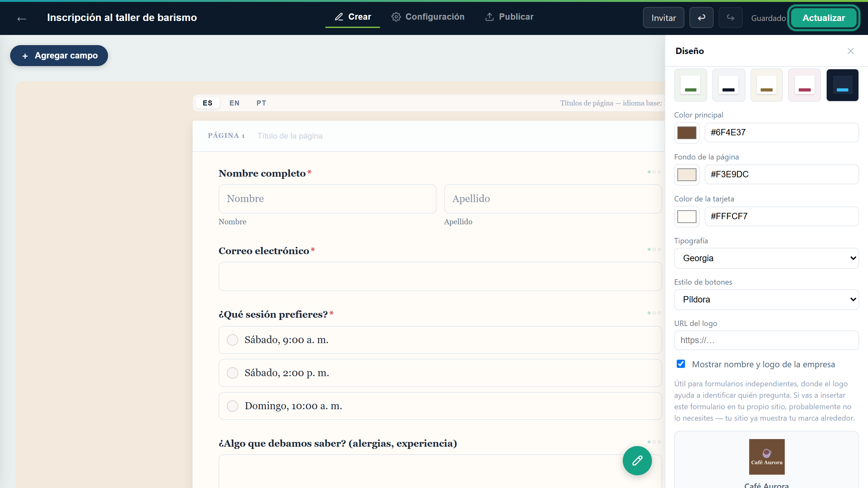
Task: Click the undo arrow button
Action: point(701,17)
